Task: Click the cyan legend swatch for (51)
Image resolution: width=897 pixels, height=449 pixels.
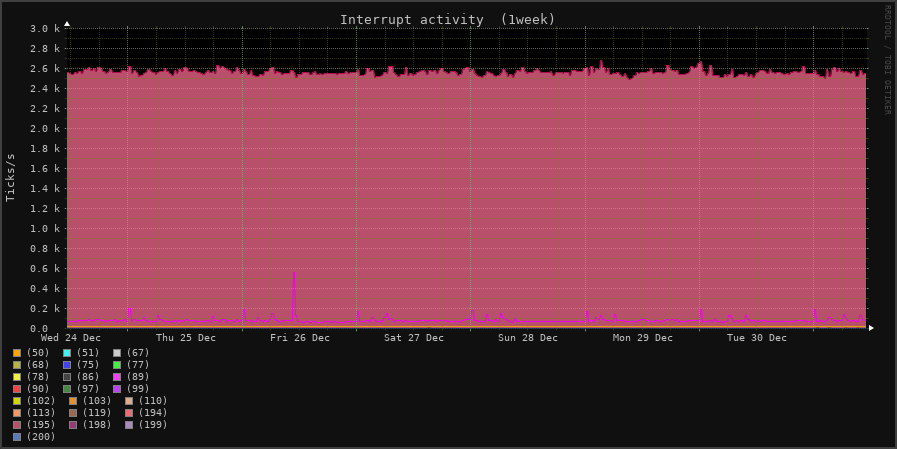Action: tap(67, 353)
